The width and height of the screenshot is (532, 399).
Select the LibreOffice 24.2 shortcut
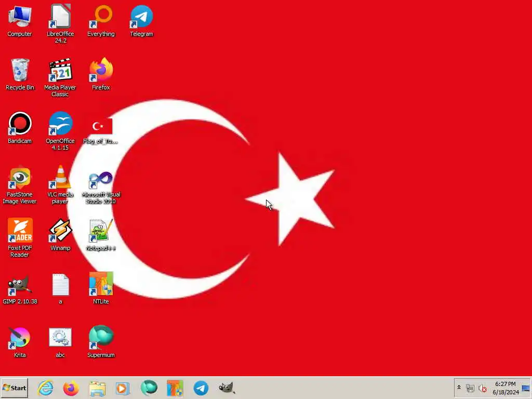(60, 24)
